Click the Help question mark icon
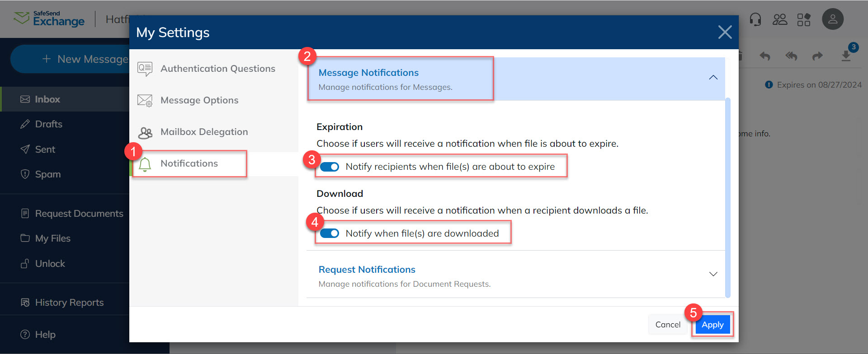868x354 pixels. tap(25, 335)
